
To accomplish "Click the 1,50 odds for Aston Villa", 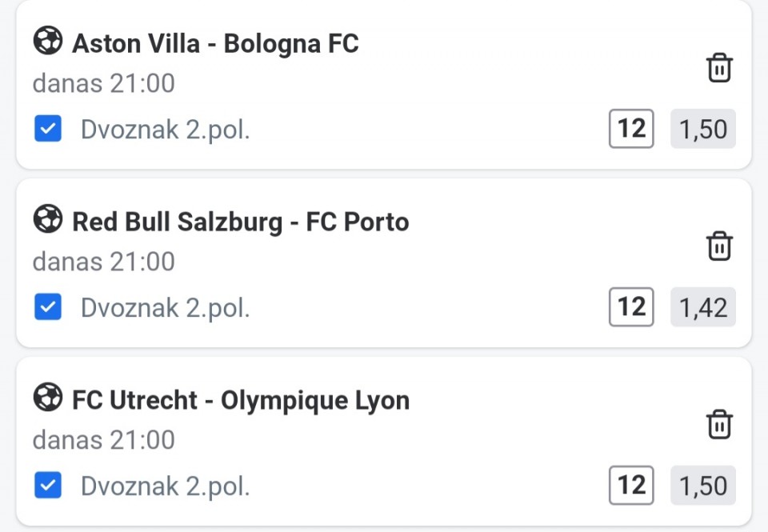I will (x=702, y=130).
